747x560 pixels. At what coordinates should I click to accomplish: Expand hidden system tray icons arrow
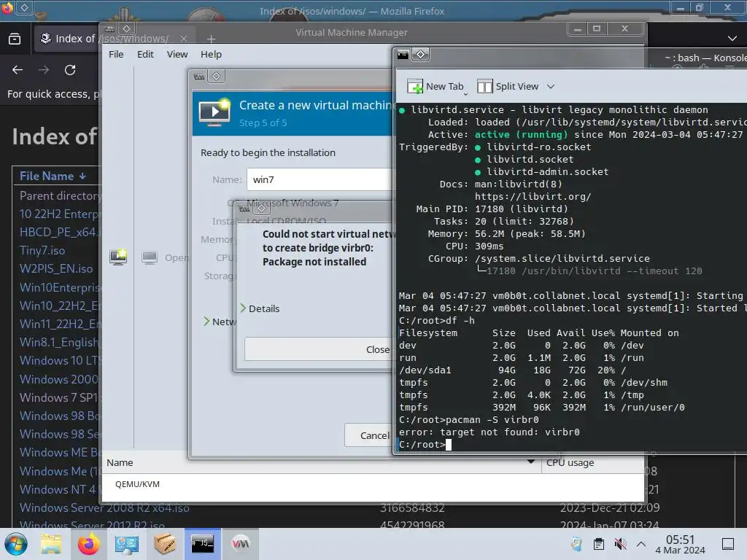coord(641,544)
